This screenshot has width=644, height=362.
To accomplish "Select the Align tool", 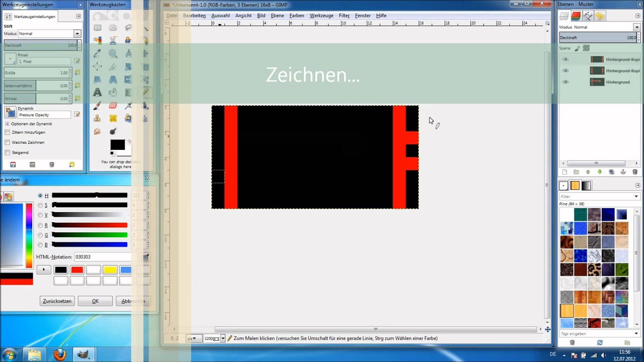I will coord(97,66).
